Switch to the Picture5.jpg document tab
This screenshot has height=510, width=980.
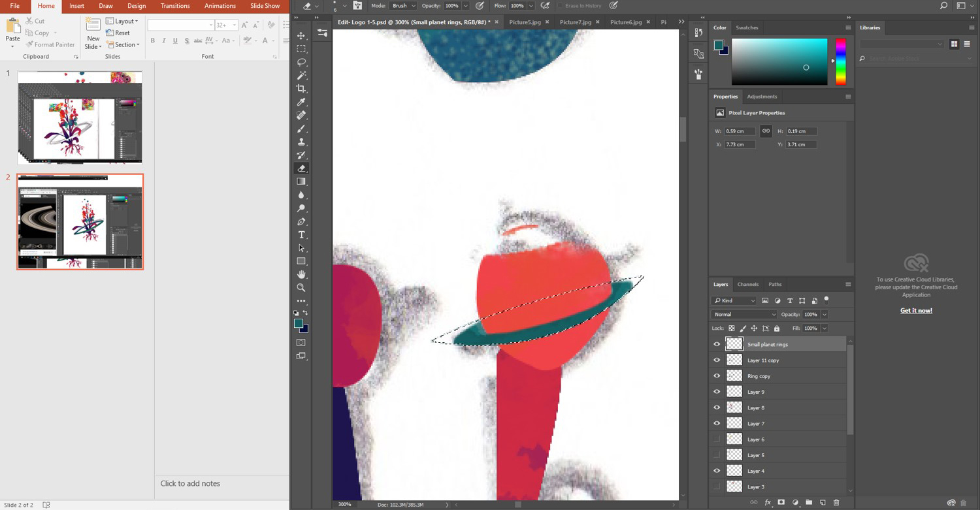coord(525,22)
